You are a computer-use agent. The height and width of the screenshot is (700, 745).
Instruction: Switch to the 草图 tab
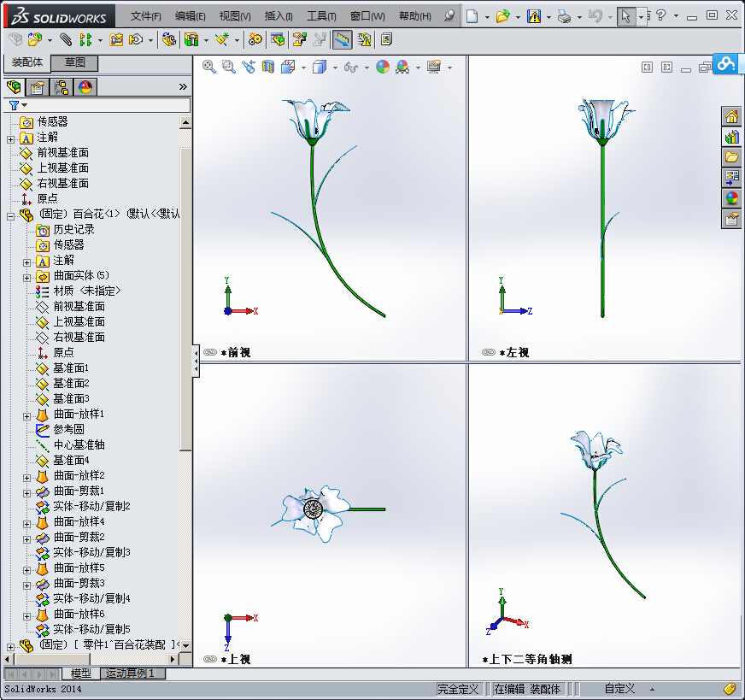click(x=74, y=62)
